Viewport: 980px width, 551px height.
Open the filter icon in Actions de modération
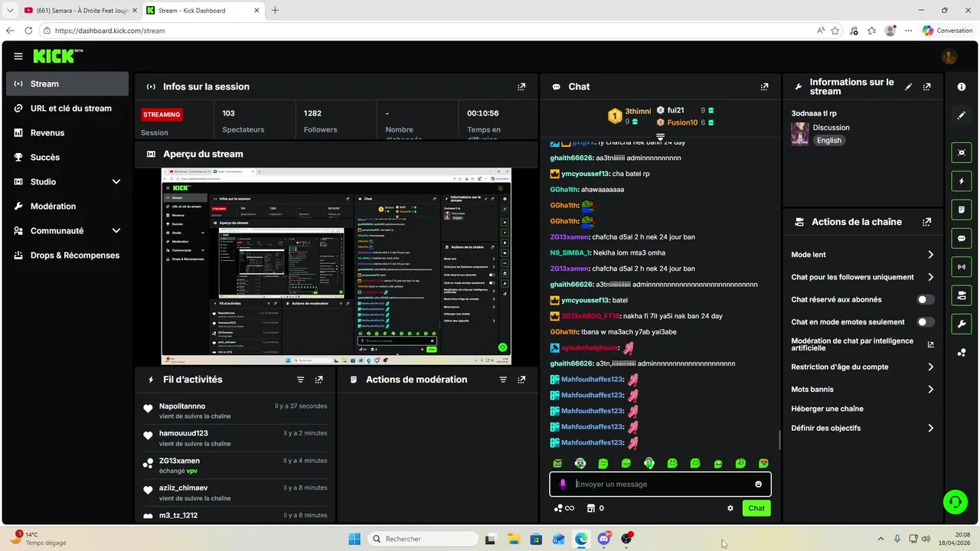point(503,380)
